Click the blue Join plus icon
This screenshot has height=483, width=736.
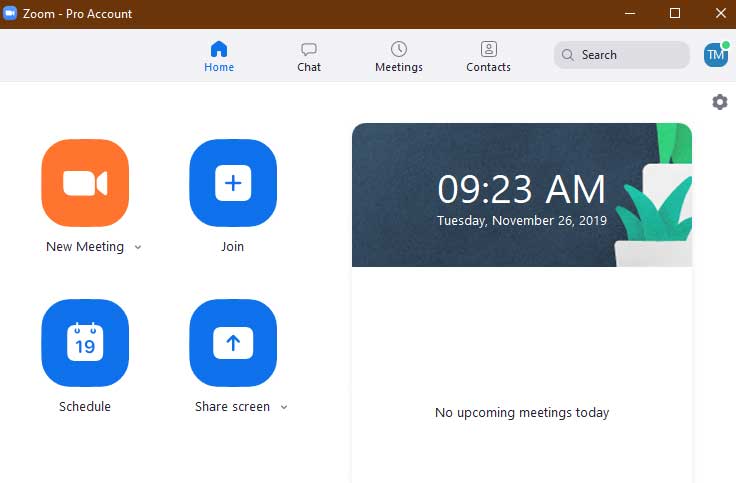tap(233, 183)
